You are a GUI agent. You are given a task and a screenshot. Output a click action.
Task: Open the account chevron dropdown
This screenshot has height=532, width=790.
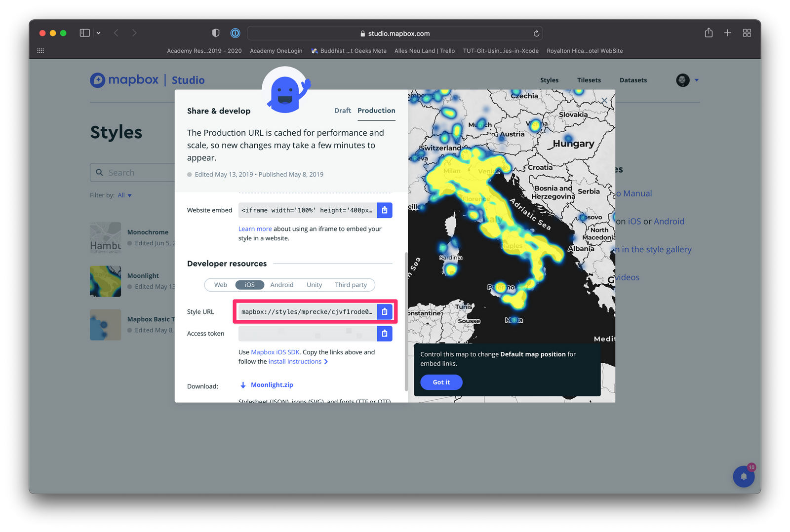(697, 80)
